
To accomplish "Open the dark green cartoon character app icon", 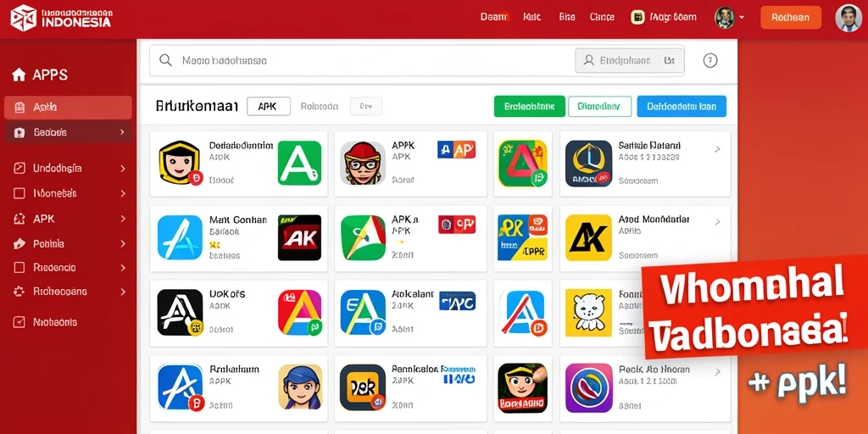I will [x=522, y=387].
